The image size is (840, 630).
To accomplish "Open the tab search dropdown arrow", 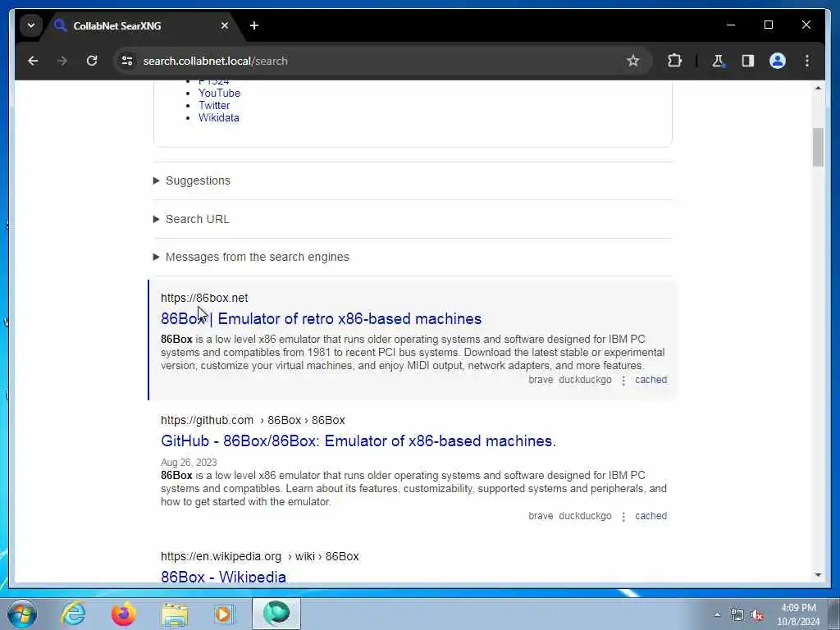I will point(31,25).
